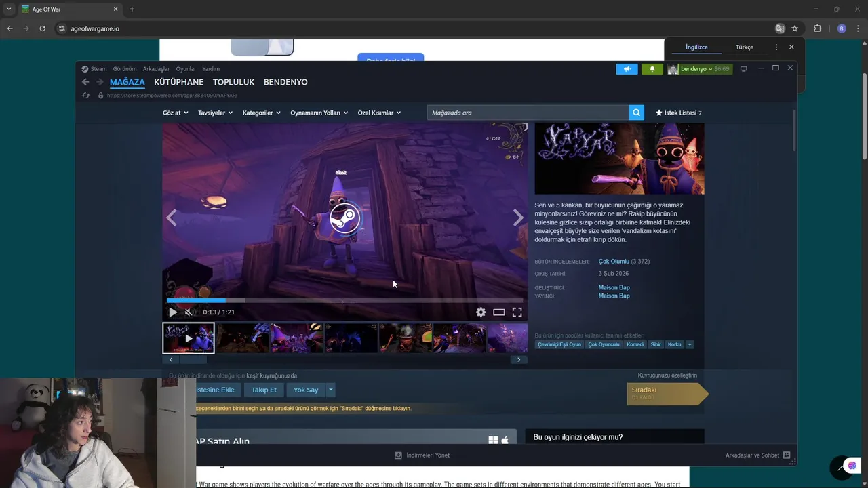Click the plus tag button

(690, 344)
